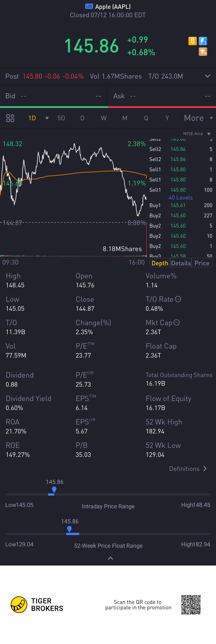Switch to the Details tab
The image size is (216, 644).
(x=181, y=263)
